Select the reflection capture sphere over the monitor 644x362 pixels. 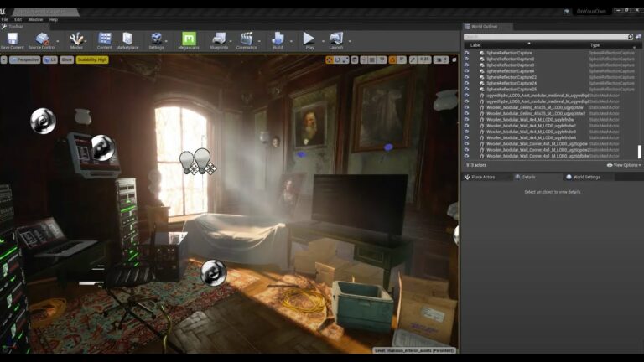pyautogui.click(x=102, y=147)
